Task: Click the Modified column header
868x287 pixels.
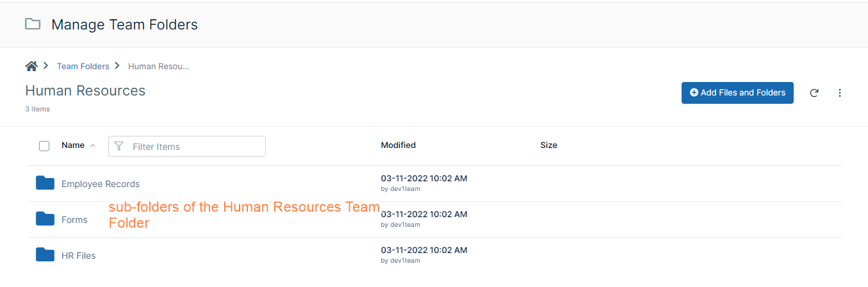Action: (x=398, y=145)
